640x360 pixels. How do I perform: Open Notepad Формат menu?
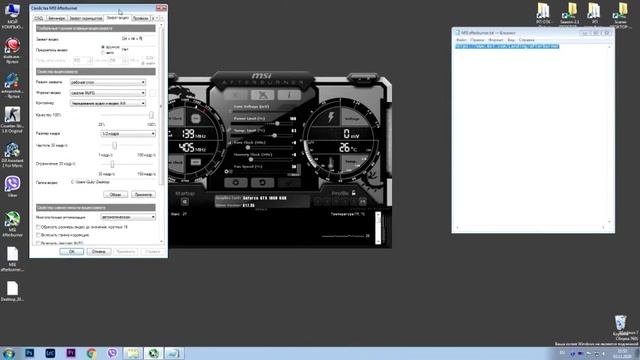tap(496, 40)
